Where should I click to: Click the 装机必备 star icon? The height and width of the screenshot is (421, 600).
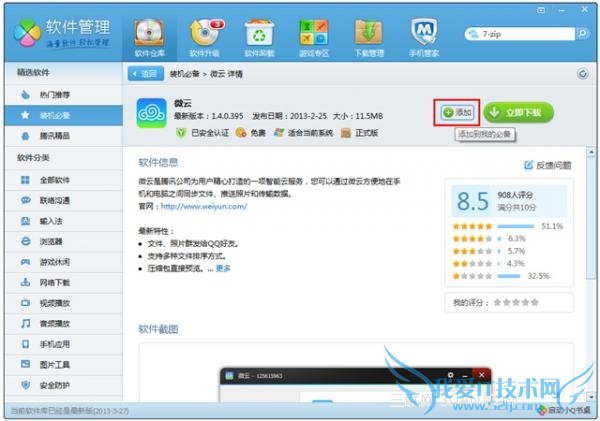coord(25,115)
